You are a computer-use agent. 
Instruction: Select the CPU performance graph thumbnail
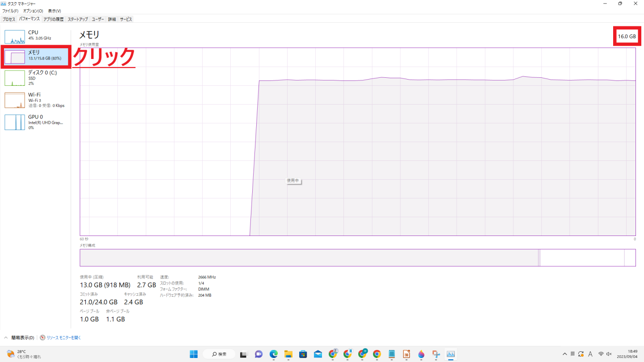(x=15, y=37)
